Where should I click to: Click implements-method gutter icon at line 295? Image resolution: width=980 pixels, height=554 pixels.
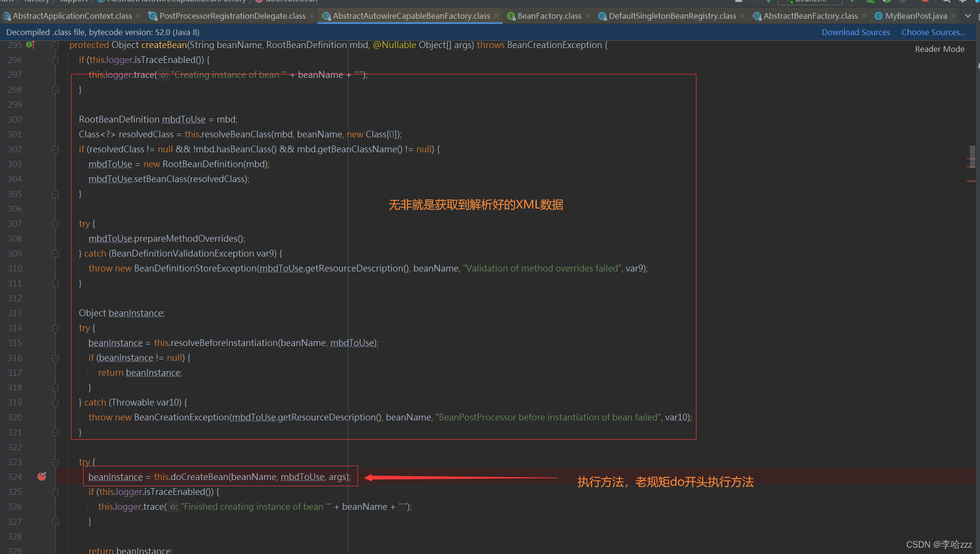[30, 45]
